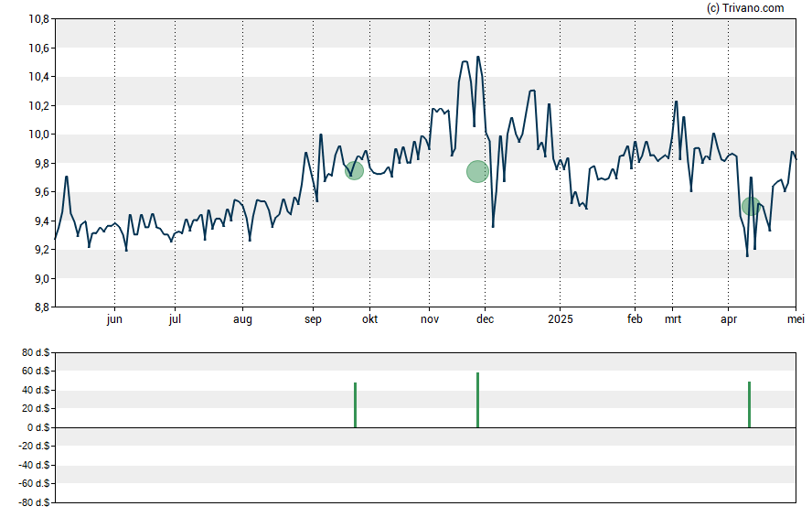Click the 'sep' x-axis label
Viewport: 812px width, 517px height.
(313, 319)
